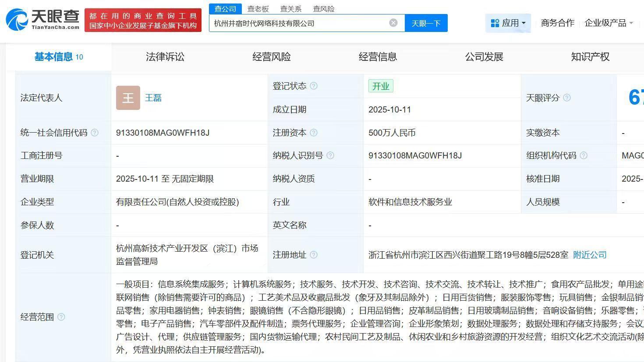
Task: Click the 王 avatar thumbnail
Action: point(128,98)
